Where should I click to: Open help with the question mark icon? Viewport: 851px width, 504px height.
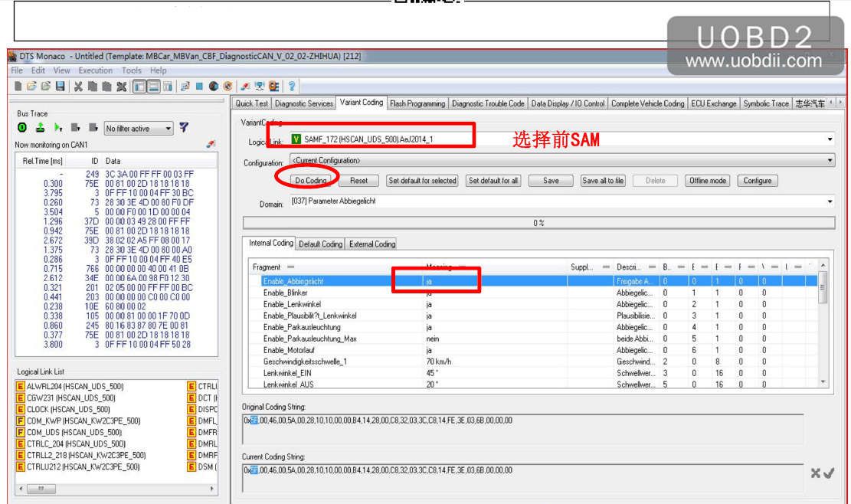click(x=292, y=87)
